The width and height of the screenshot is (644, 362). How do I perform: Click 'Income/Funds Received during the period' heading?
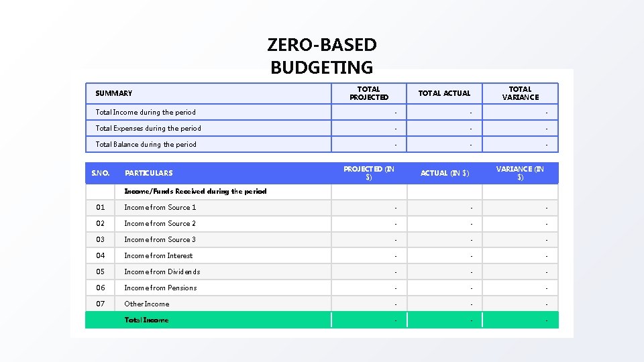click(195, 191)
